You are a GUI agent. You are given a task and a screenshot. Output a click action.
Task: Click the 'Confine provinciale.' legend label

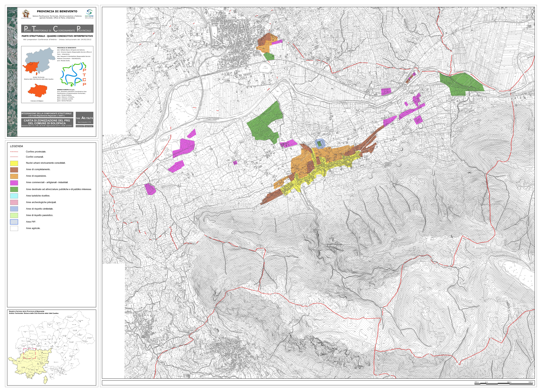(36, 152)
